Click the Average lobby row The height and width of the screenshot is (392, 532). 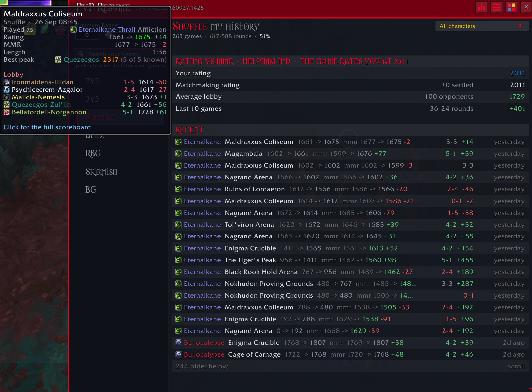coord(350,97)
